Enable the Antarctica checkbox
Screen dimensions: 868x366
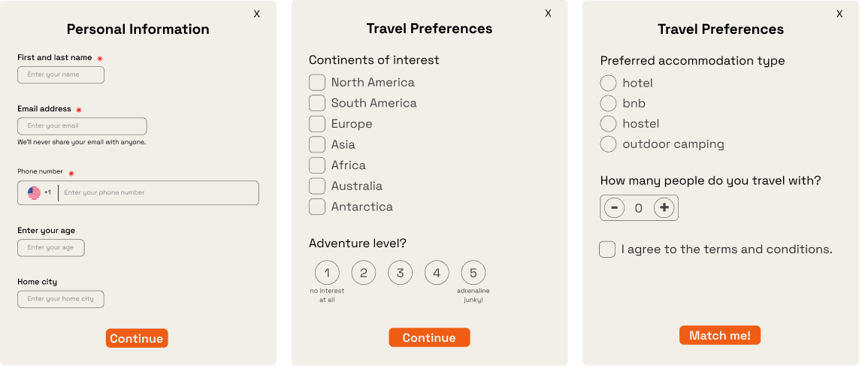(317, 207)
